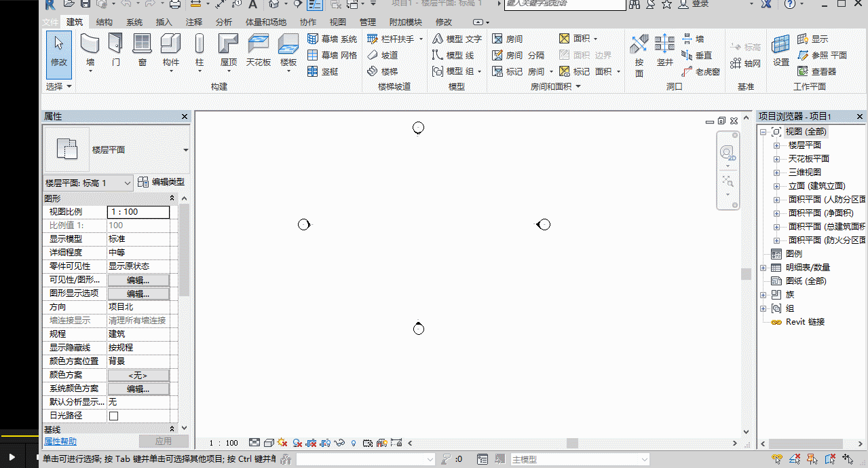The height and width of the screenshot is (468, 868).
Task: Choose the 竖井 shaft opening tool
Action: coord(664,52)
